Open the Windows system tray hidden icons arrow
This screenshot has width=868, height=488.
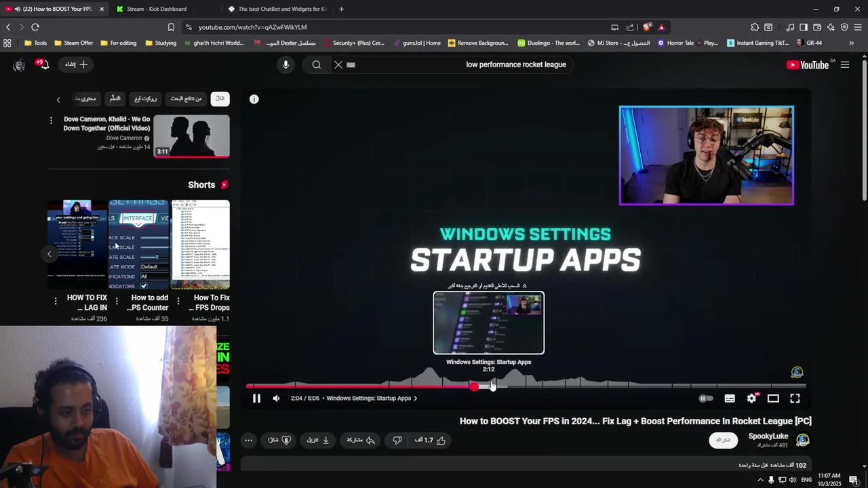[x=759, y=480]
